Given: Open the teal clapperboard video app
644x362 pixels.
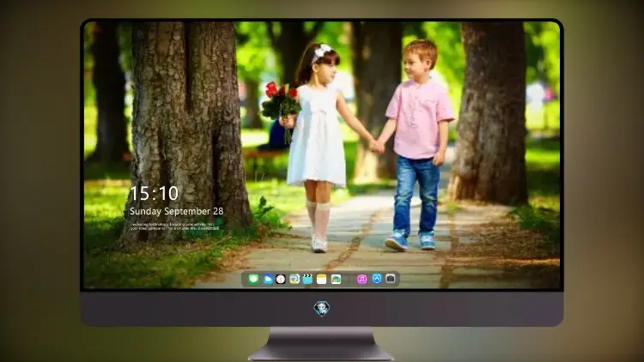Looking at the screenshot, I should click(x=307, y=279).
